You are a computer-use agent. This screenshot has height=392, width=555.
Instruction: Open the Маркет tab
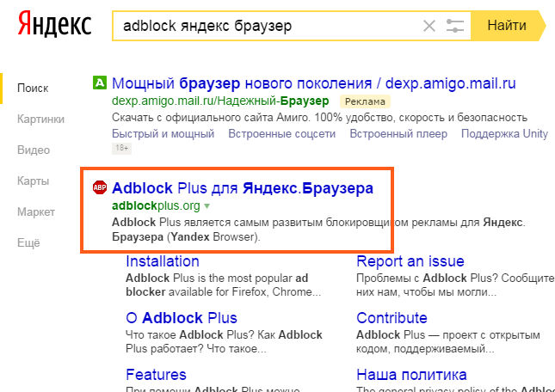tap(36, 211)
